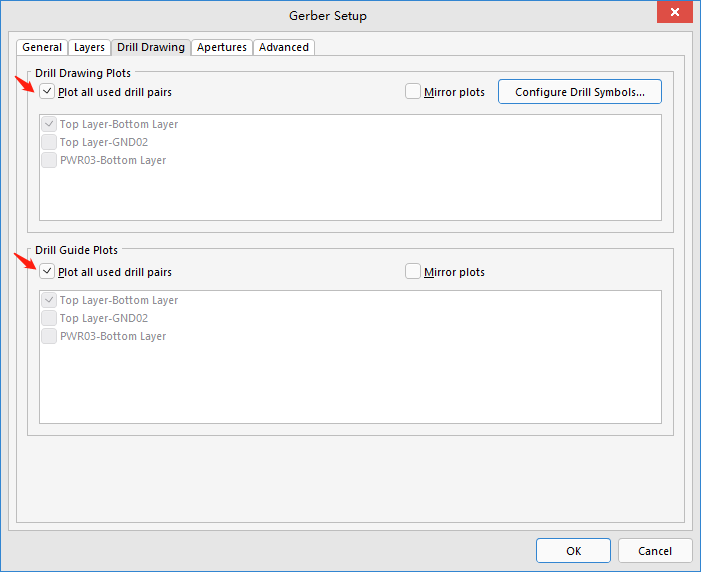The height and width of the screenshot is (572, 701).
Task: Open the Layers tab
Action: 89,47
